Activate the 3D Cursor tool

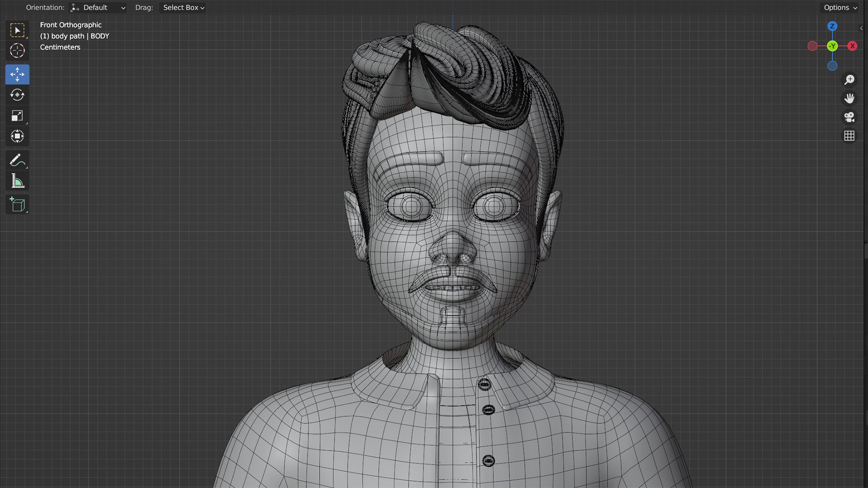[17, 51]
